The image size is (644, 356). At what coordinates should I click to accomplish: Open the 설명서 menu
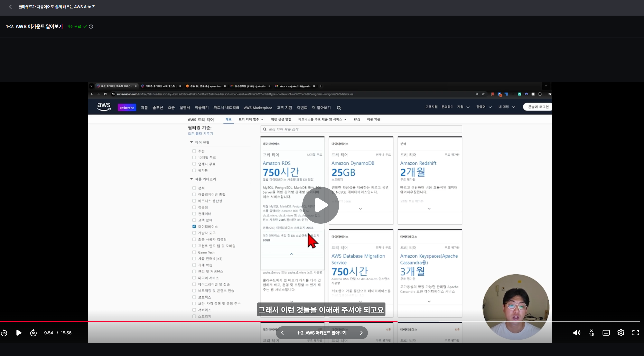pos(185,108)
